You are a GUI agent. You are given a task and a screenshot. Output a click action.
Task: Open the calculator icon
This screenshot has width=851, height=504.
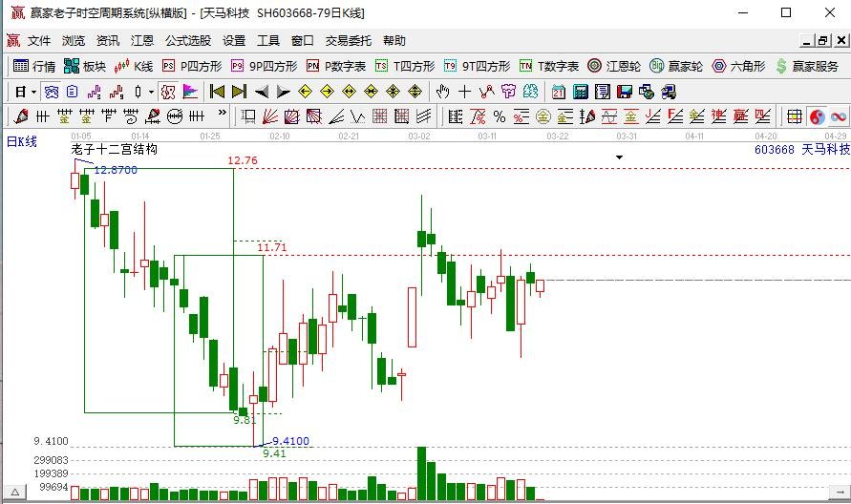(x=580, y=92)
